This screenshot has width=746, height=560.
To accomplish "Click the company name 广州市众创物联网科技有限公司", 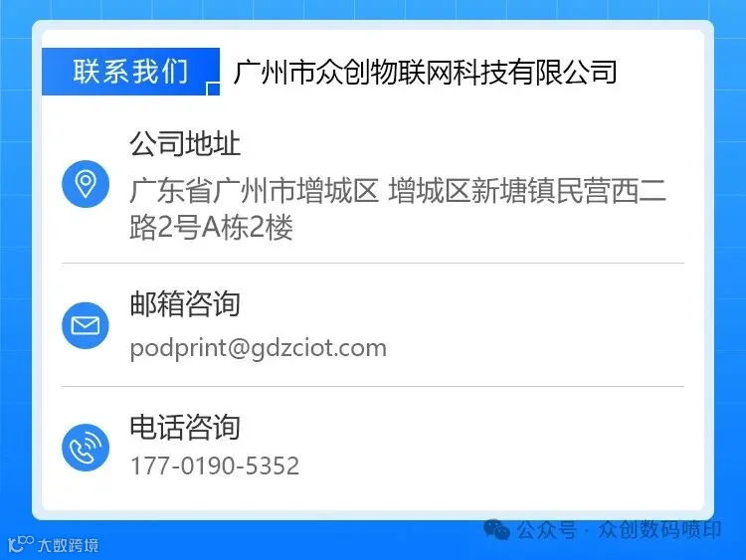I will (426, 73).
